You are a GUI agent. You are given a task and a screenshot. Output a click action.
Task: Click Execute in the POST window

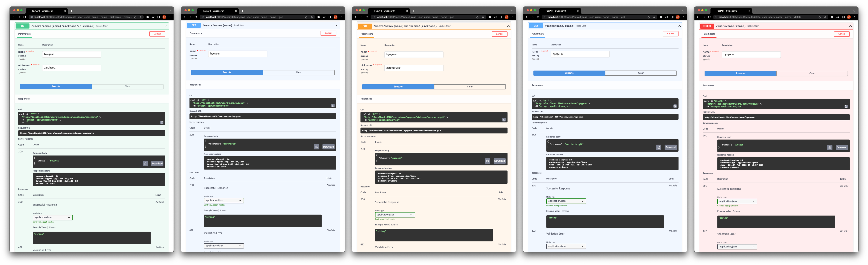click(x=56, y=87)
